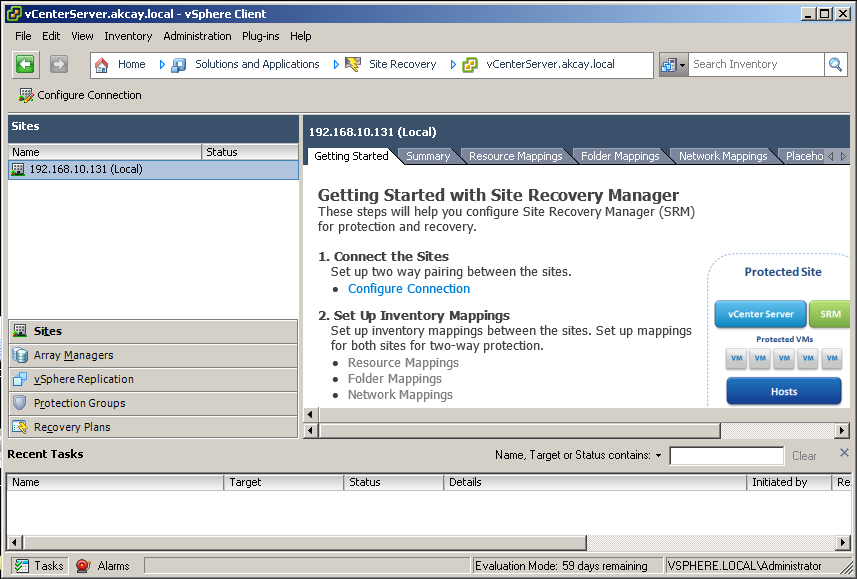Click site icon beside 192.168.10.131 (Local)
857x579 pixels.
(18, 169)
